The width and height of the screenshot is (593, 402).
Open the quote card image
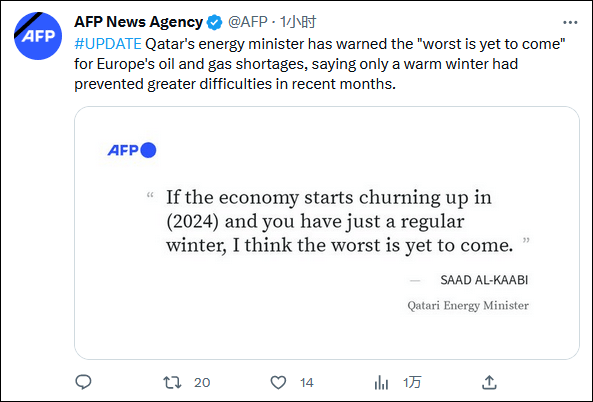(327, 233)
